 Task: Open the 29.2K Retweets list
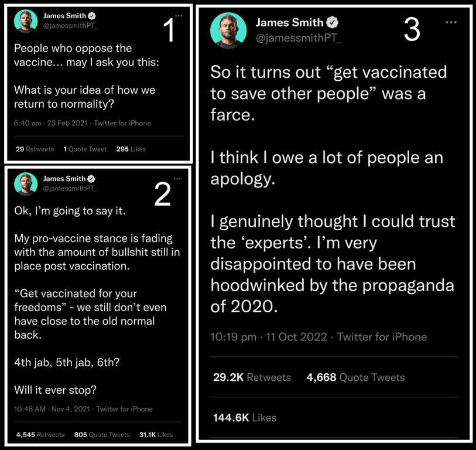[x=252, y=377]
